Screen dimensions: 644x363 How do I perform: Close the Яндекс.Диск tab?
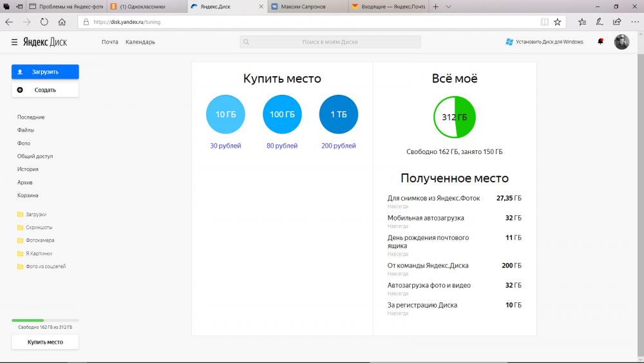click(261, 6)
